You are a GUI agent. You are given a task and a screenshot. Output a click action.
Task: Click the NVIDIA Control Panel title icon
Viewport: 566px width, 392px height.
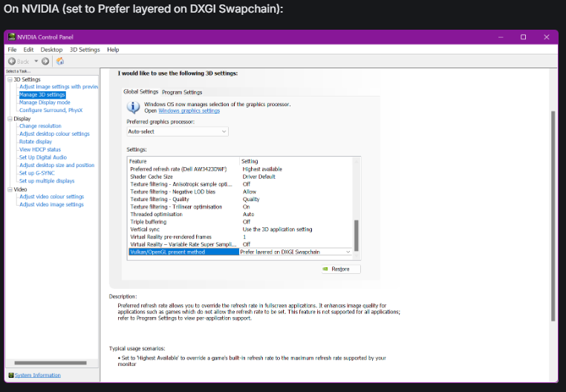coord(12,37)
